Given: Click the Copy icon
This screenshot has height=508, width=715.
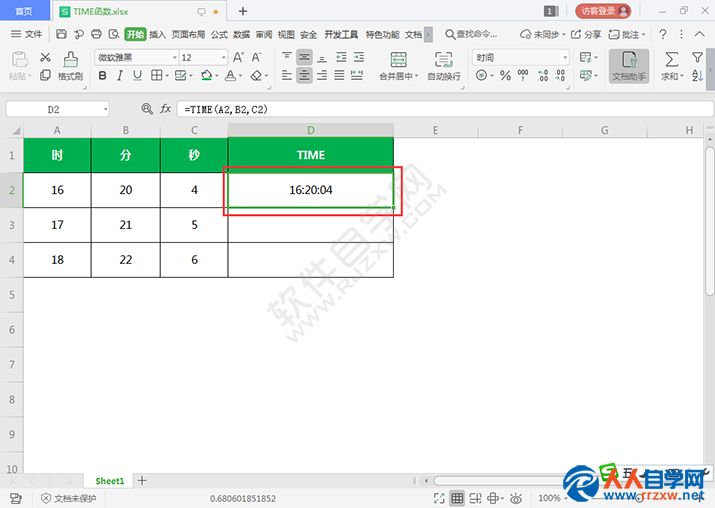Looking at the screenshot, I should point(45,75).
